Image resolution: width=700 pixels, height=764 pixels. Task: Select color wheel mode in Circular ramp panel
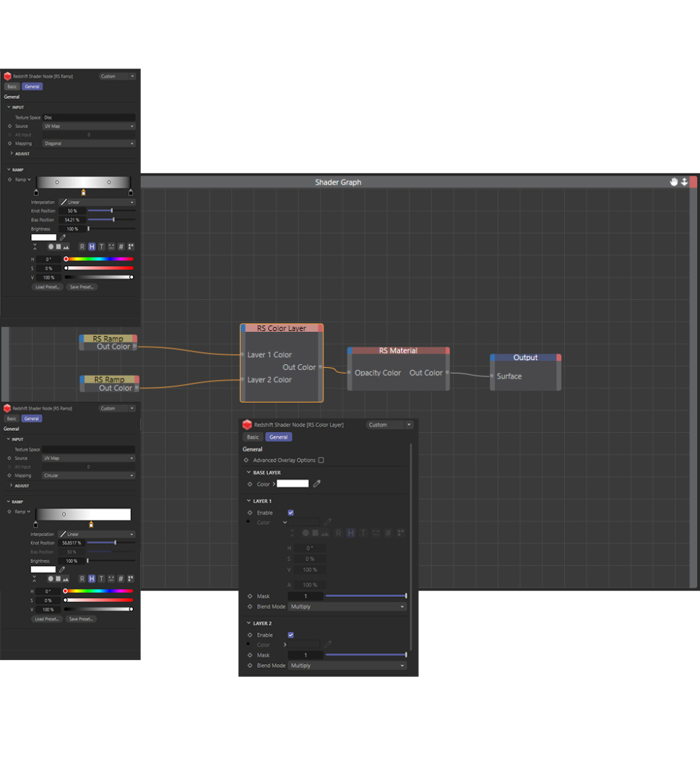[50, 579]
